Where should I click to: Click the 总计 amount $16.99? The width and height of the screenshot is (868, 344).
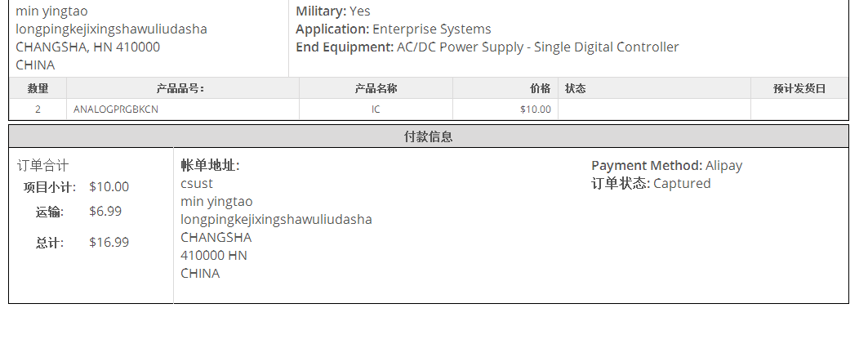109,243
